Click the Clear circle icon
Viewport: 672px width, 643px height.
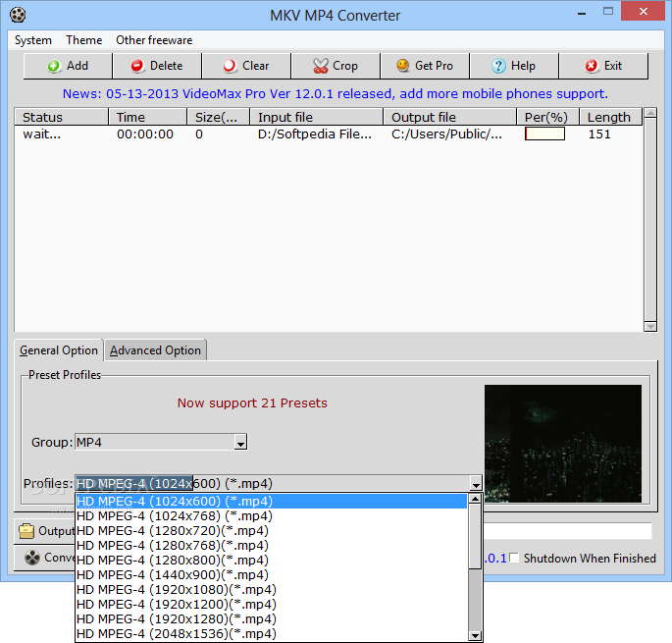coord(230,66)
